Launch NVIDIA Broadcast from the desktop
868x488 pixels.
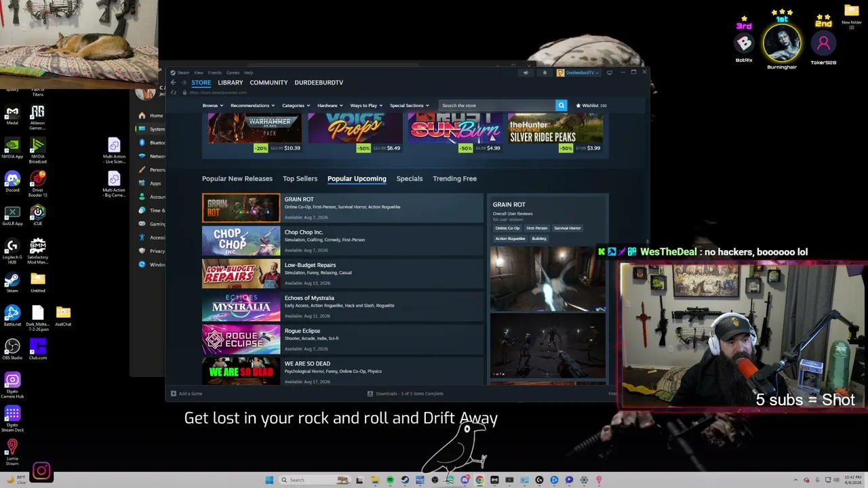(37, 150)
